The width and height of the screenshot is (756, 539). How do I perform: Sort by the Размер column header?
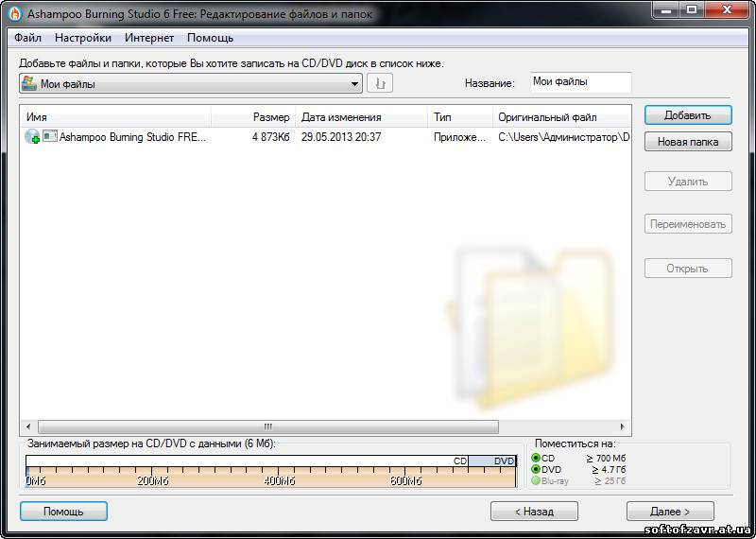(x=253, y=117)
